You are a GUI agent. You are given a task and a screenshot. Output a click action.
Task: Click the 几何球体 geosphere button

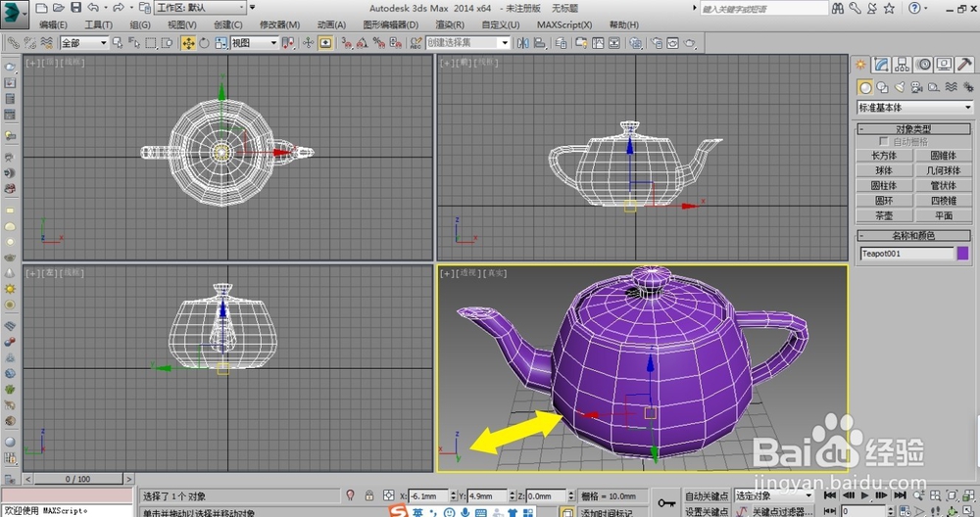click(x=943, y=170)
